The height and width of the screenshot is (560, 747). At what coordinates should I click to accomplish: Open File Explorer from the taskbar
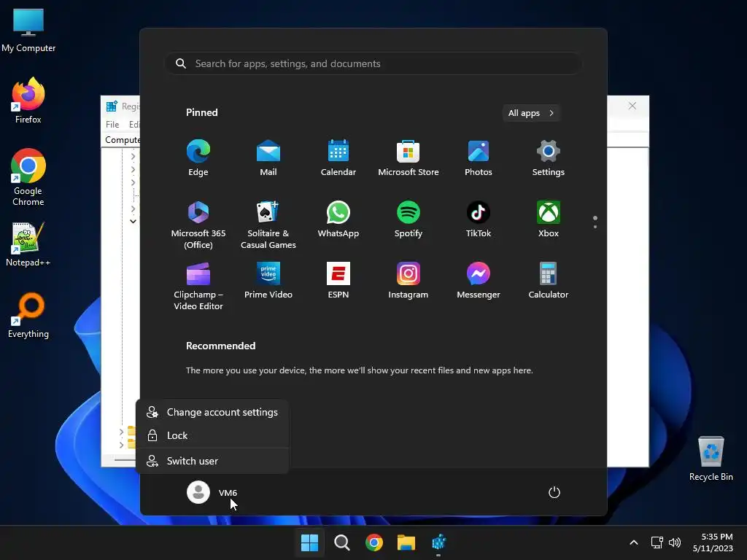(x=406, y=542)
